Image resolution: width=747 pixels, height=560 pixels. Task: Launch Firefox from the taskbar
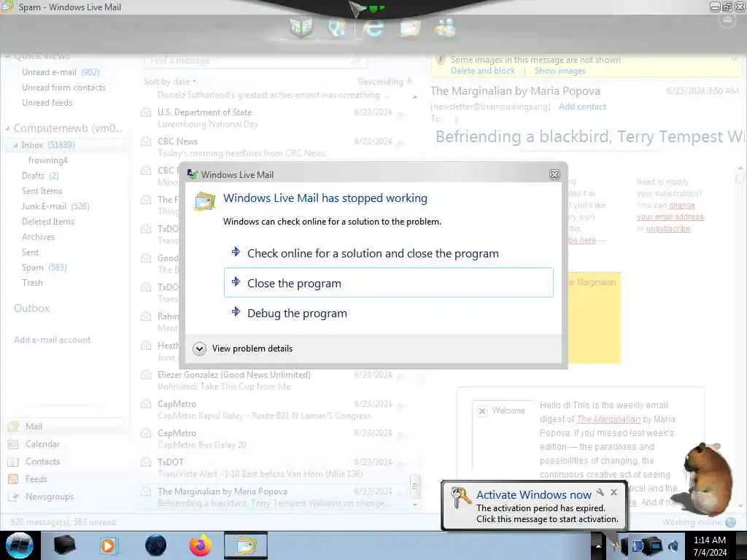point(201,545)
